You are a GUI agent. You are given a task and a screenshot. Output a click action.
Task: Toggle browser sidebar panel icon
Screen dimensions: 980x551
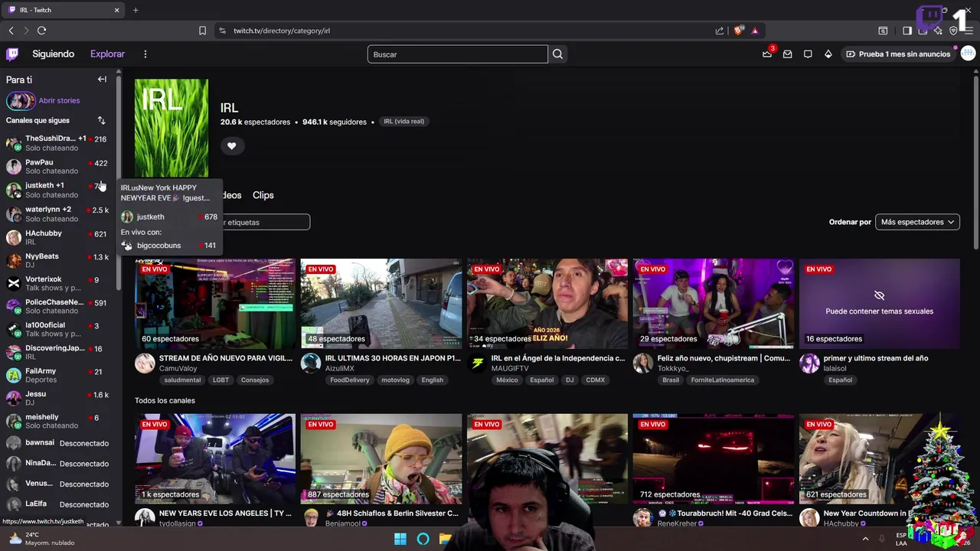tap(907, 31)
